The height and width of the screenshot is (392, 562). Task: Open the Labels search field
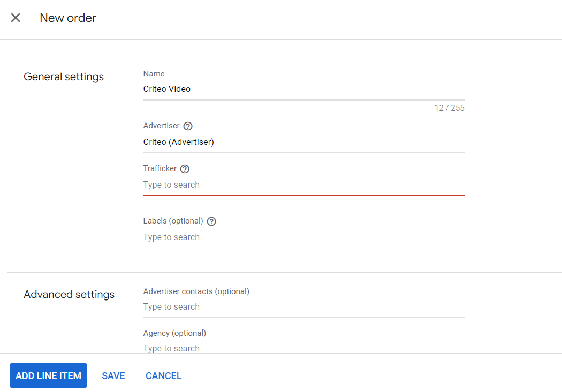click(x=303, y=237)
